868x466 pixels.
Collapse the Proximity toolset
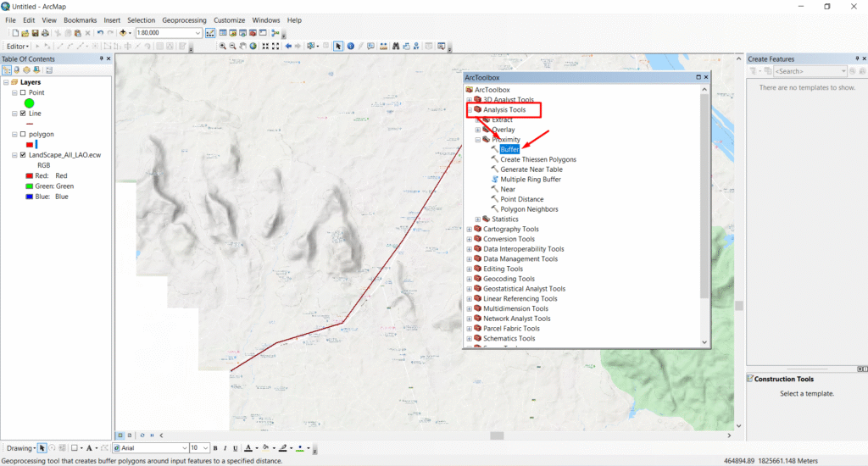coord(478,140)
